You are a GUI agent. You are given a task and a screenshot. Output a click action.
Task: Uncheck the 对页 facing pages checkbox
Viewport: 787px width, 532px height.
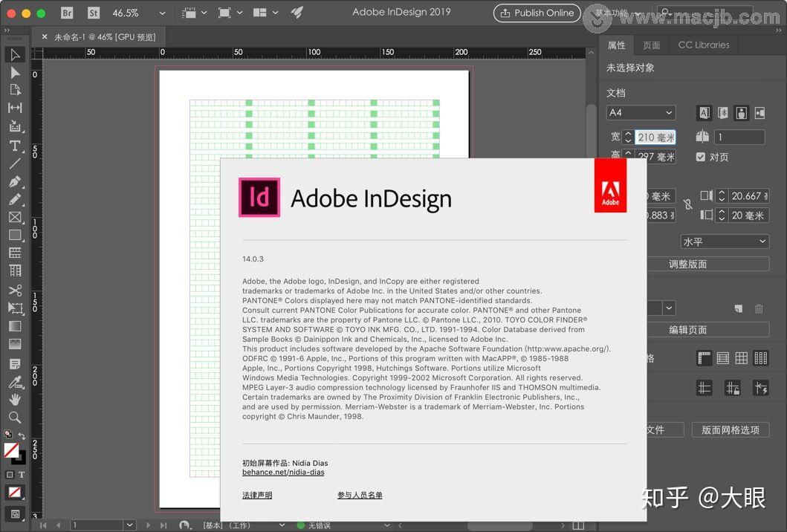pyautogui.click(x=701, y=156)
